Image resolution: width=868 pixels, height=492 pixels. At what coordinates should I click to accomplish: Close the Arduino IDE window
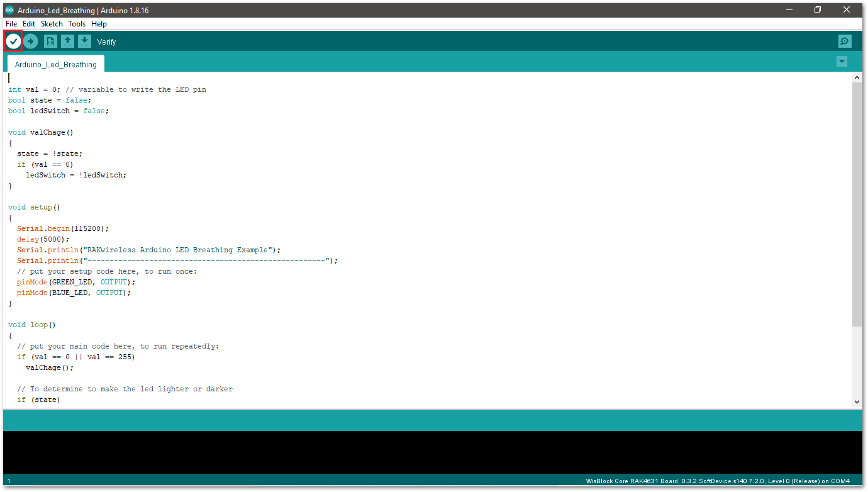click(x=847, y=10)
